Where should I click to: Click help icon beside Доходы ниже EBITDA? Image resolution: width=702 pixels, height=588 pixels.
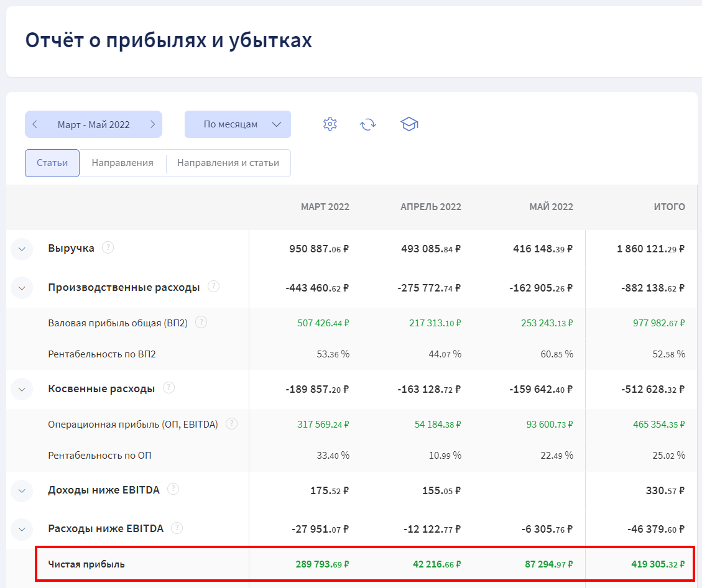pyautogui.click(x=173, y=489)
